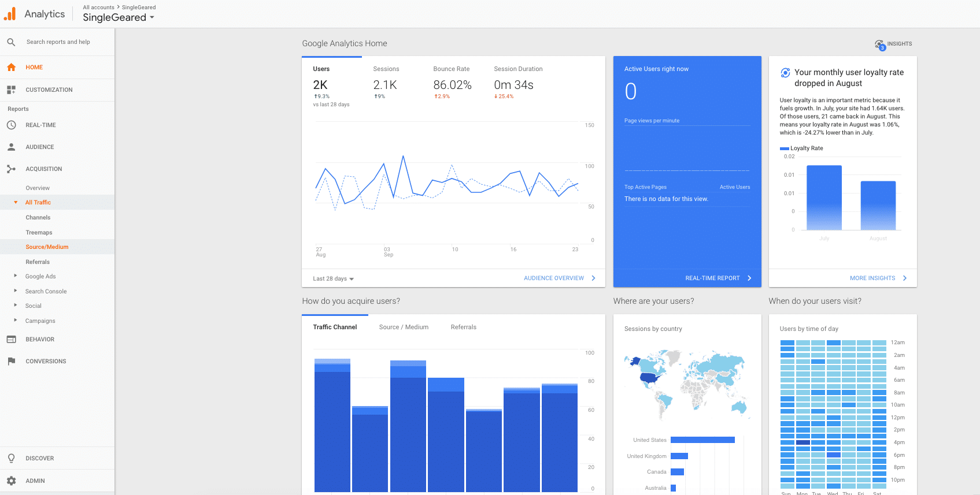The height and width of the screenshot is (495, 980).
Task: Click the '2K' users value
Action: point(320,85)
